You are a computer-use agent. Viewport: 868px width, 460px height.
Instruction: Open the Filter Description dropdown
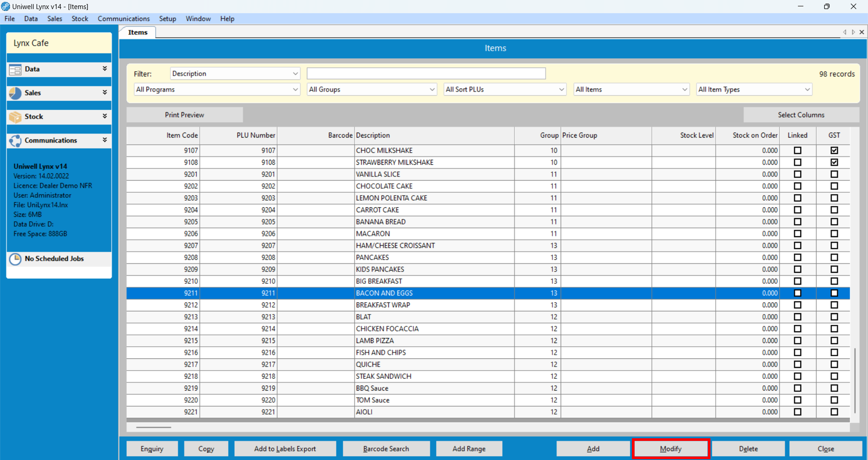[235, 73]
